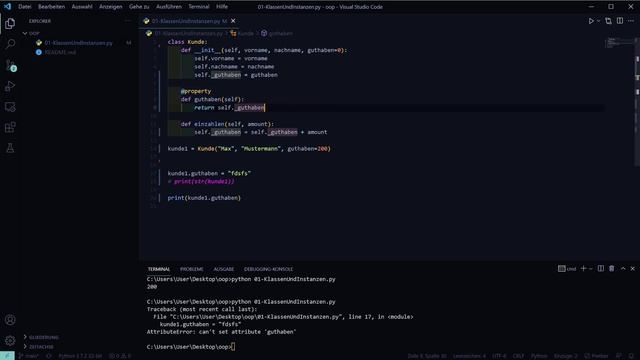Click the '@property' decorator line
The width and height of the screenshot is (640, 360).
[196, 91]
